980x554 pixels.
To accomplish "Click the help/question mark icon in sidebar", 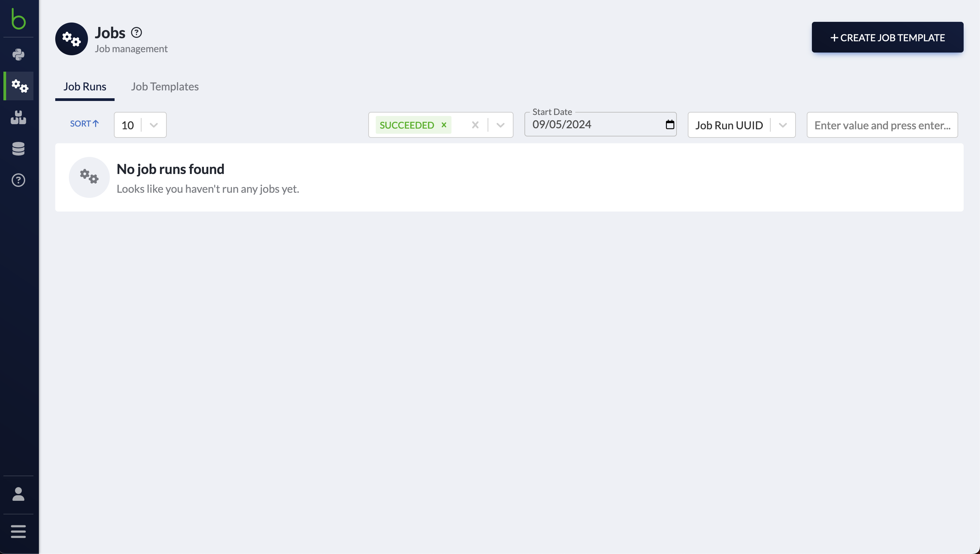I will coord(18,180).
